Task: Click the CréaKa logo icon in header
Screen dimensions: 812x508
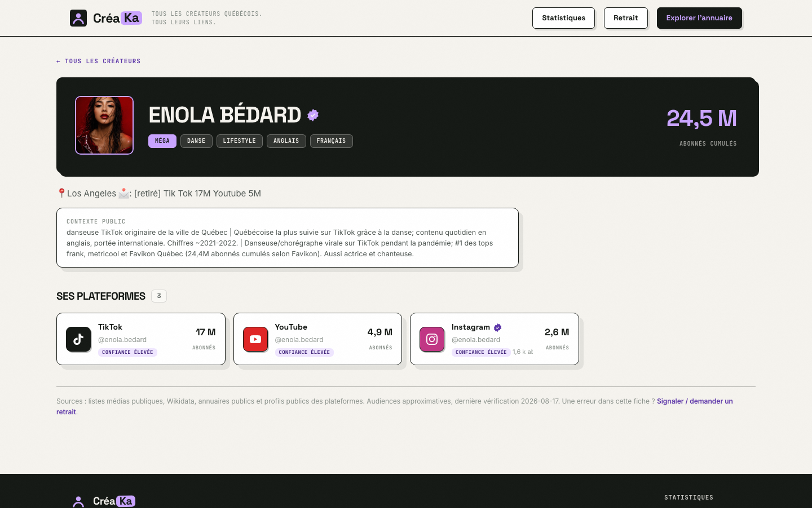Action: click(x=78, y=18)
